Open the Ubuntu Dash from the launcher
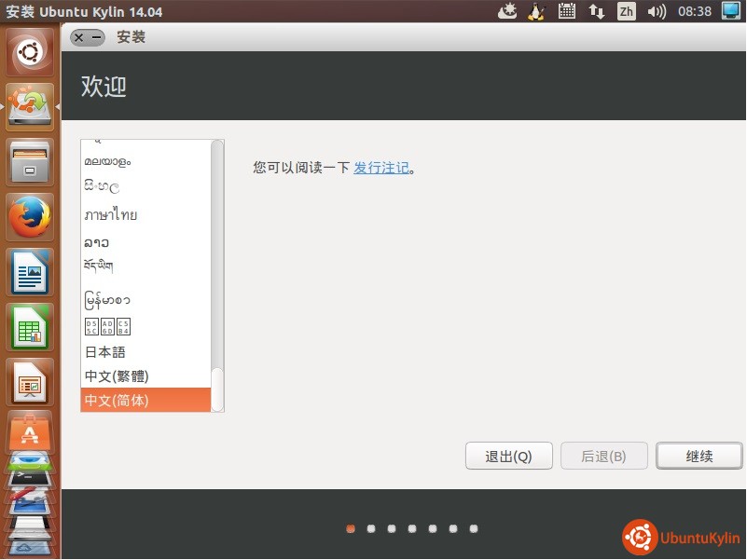 coord(31,53)
